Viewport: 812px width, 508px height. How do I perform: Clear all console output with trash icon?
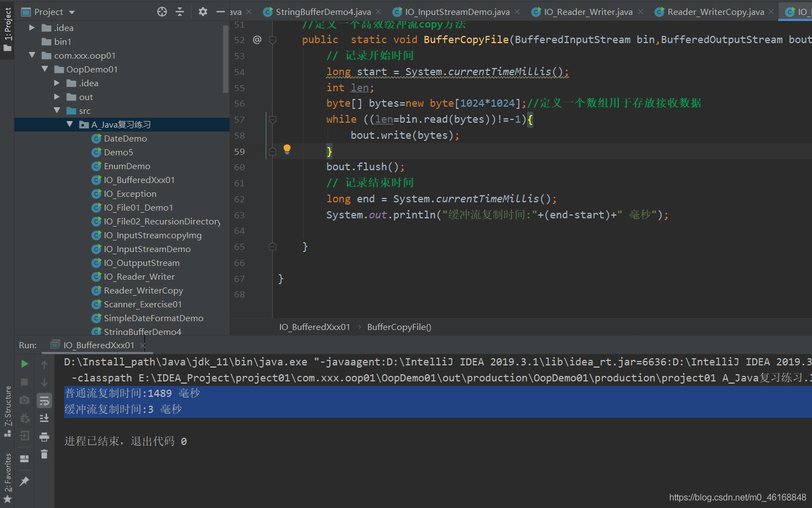(x=44, y=454)
